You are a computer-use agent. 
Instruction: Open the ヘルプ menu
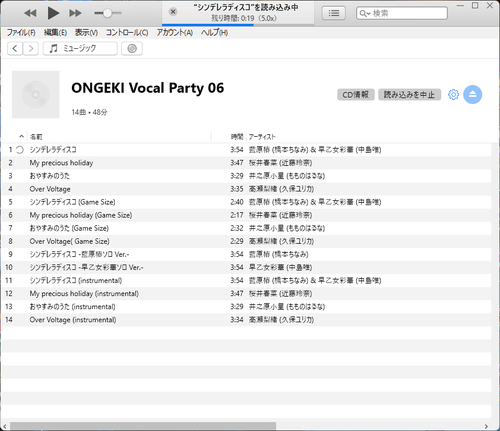214,33
